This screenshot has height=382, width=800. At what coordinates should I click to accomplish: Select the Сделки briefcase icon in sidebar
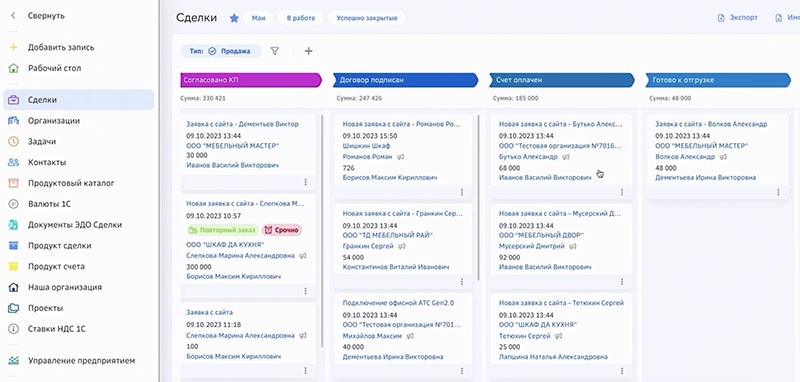pos(13,100)
